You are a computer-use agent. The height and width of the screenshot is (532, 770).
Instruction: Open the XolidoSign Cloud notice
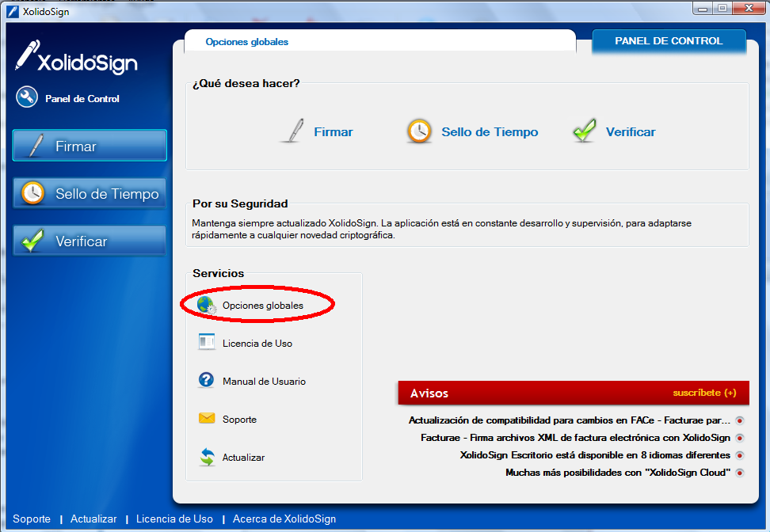click(618, 473)
